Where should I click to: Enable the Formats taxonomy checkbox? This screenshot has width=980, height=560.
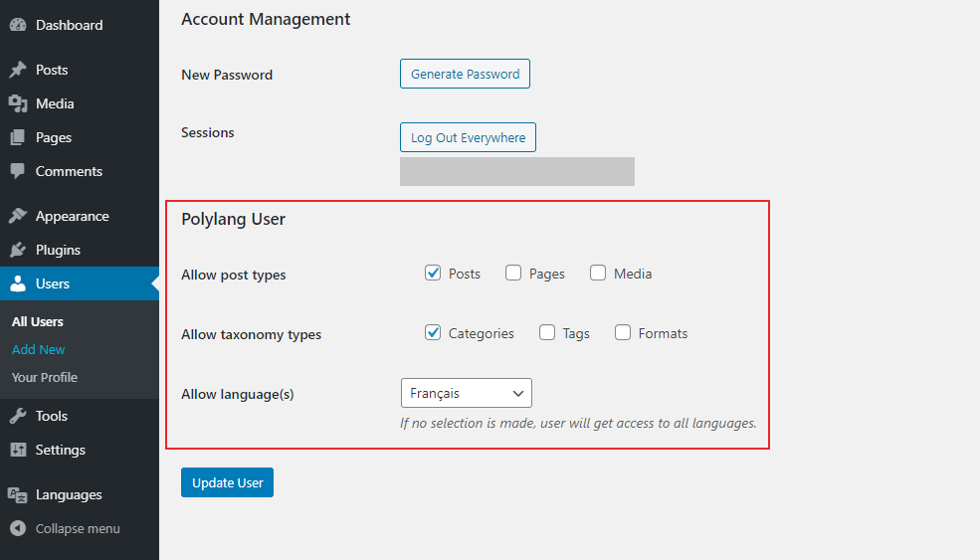623,332
